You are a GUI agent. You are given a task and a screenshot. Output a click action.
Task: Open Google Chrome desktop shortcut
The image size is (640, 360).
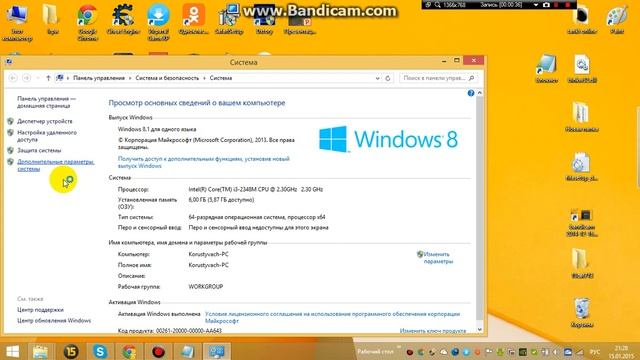click(87, 22)
